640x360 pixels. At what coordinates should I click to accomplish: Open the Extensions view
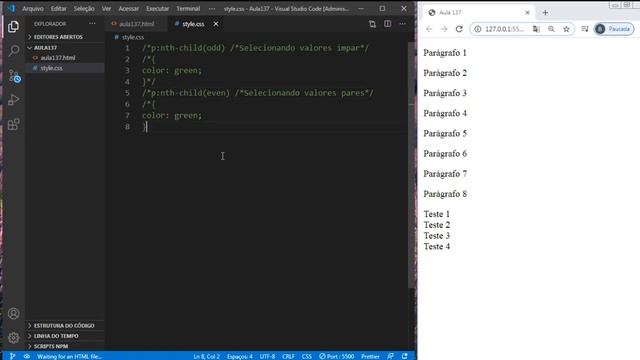pos(13,124)
